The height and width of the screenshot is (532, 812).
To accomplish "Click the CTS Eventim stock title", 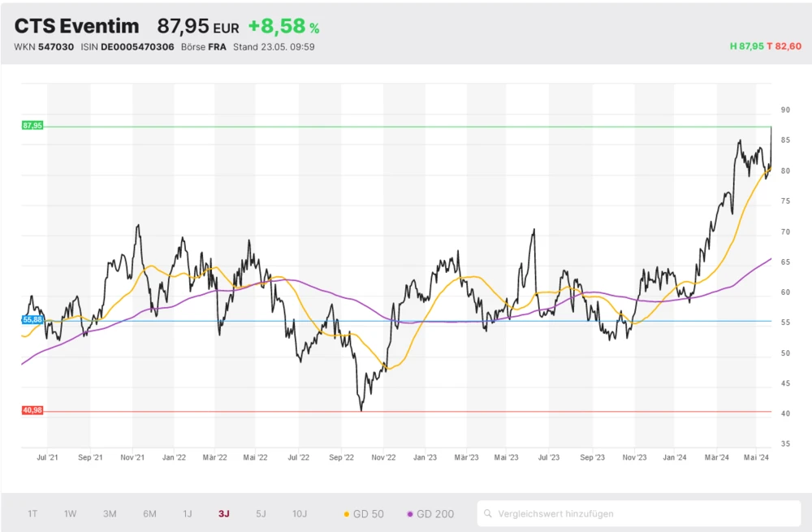I will coord(77,26).
